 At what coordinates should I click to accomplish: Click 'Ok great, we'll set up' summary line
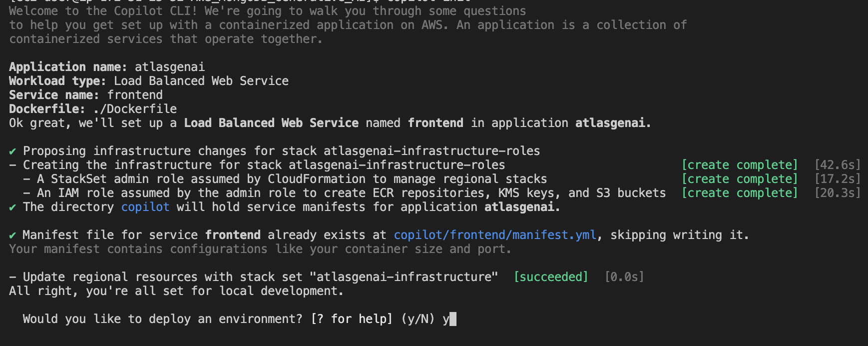tap(330, 123)
